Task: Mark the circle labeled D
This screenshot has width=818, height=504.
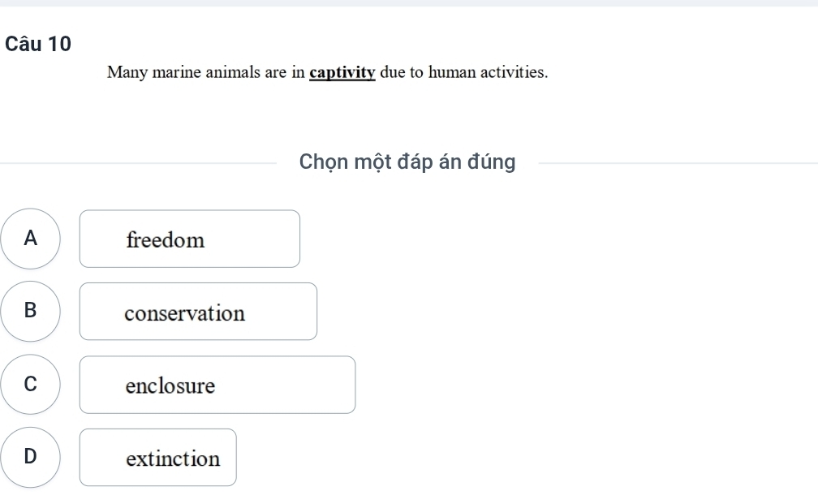Action: click(30, 457)
